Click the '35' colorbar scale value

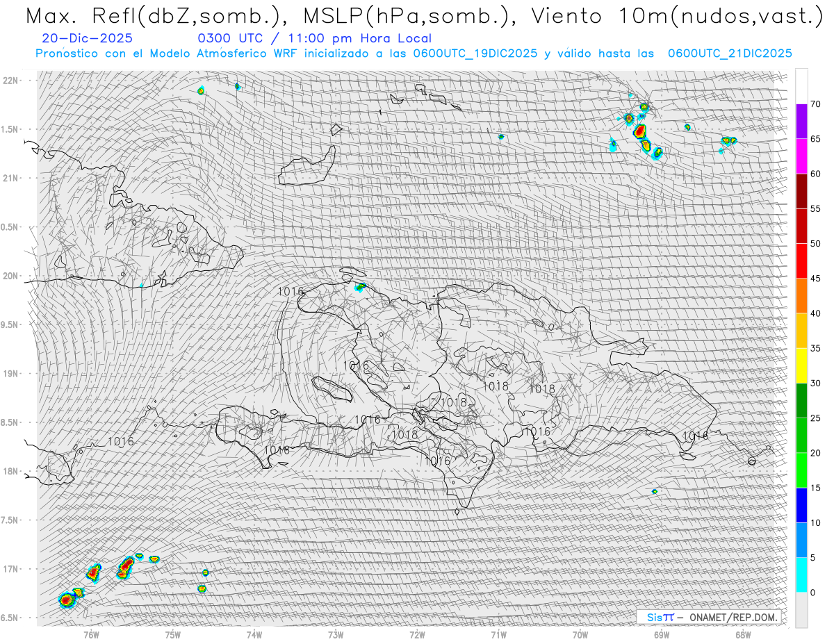click(815, 348)
